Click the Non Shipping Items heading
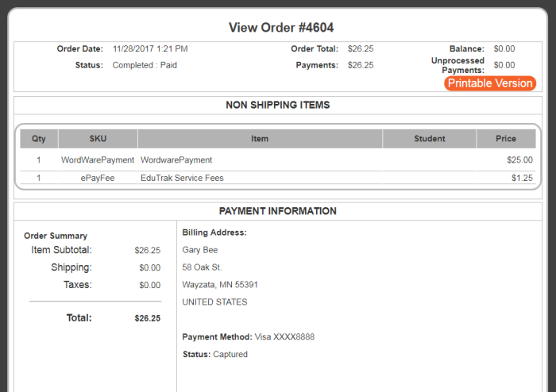This screenshot has height=392, width=556. click(278, 105)
